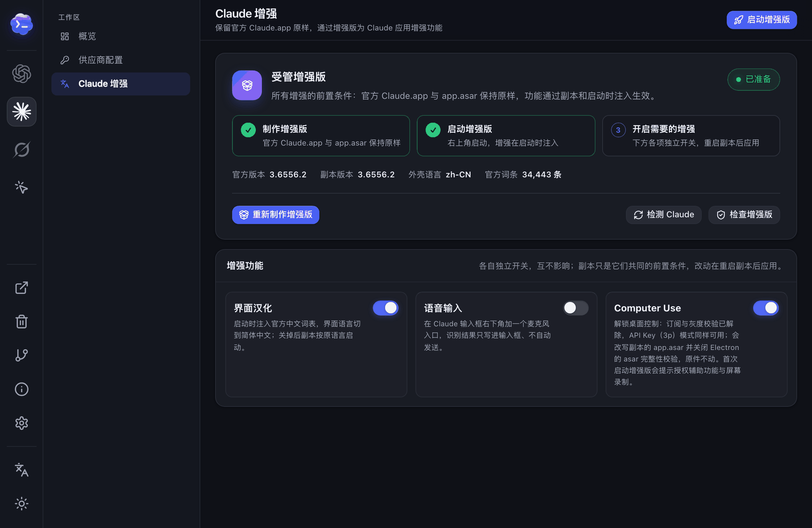Click the language translate icon at the sidebar bottom
The image size is (812, 528).
tap(21, 470)
